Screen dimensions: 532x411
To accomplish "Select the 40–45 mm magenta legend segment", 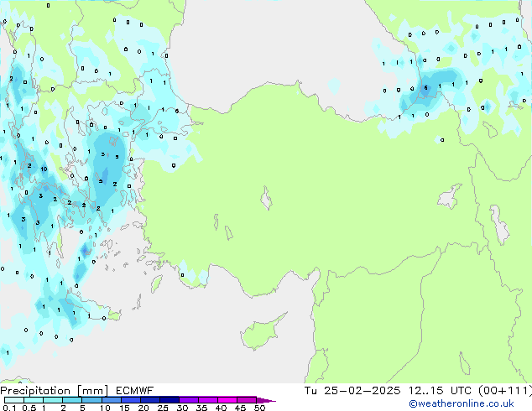I will (x=227, y=400).
